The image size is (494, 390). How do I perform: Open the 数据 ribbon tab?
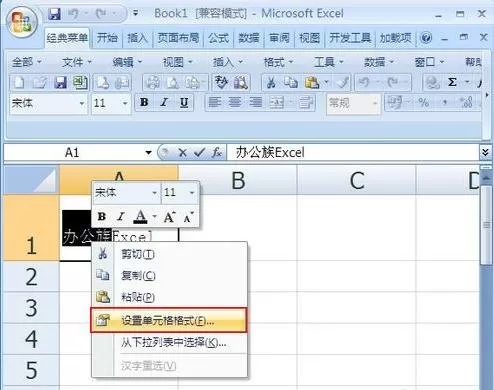pyautogui.click(x=249, y=38)
